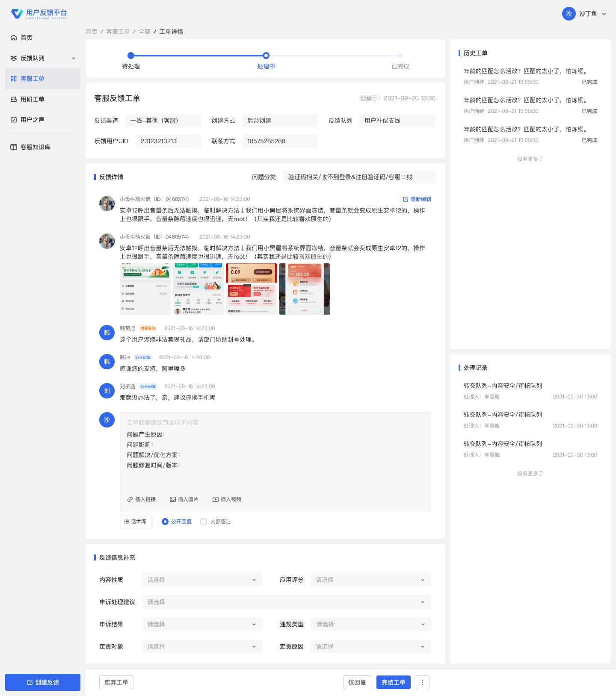
Task: Click the 已完成 progress step dot
Action: [400, 55]
